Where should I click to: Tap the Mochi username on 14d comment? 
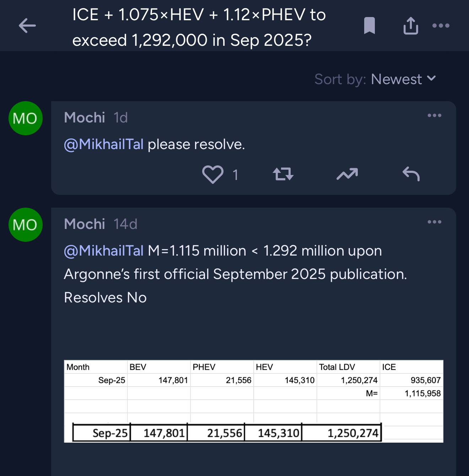pos(85,224)
